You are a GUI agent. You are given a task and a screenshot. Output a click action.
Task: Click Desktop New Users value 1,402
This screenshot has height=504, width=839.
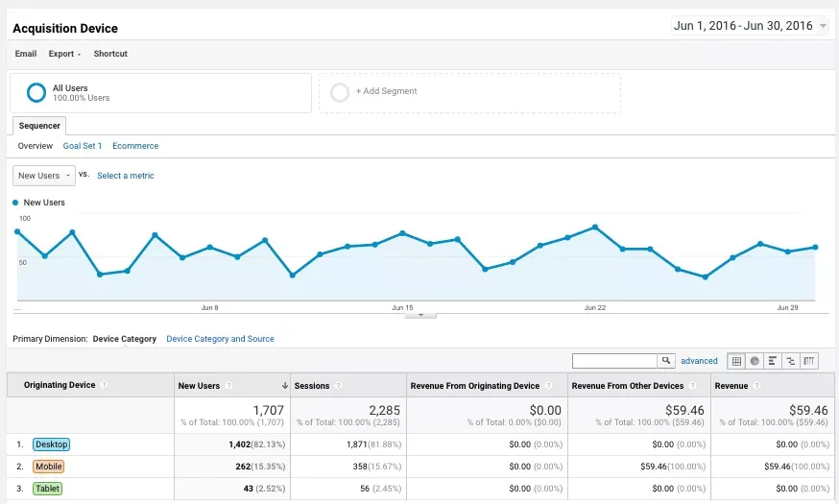pyautogui.click(x=239, y=444)
